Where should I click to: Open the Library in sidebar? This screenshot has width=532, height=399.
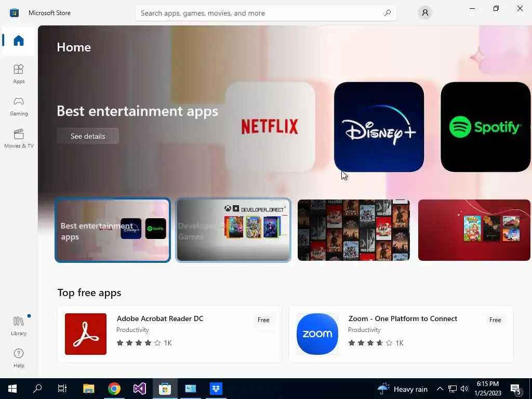pos(19,326)
